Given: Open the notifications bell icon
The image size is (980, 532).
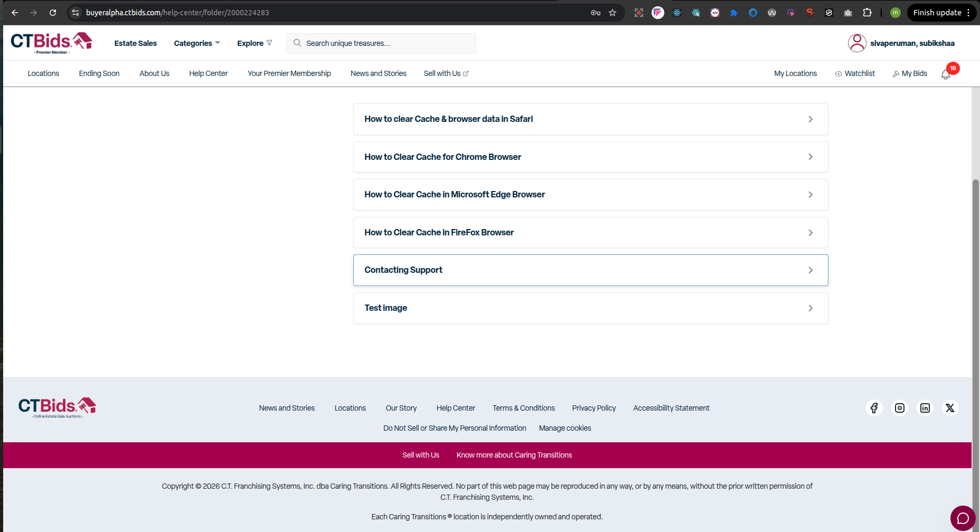Looking at the screenshot, I should point(946,74).
